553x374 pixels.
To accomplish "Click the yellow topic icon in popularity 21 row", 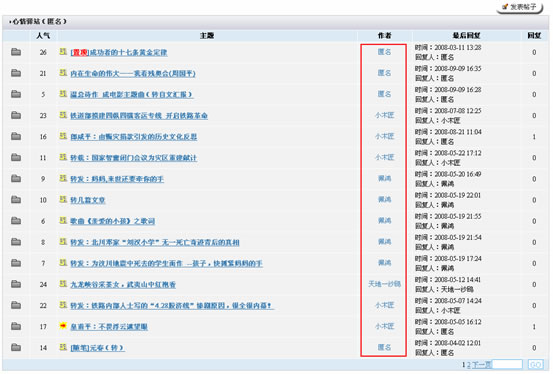I will click(63, 73).
